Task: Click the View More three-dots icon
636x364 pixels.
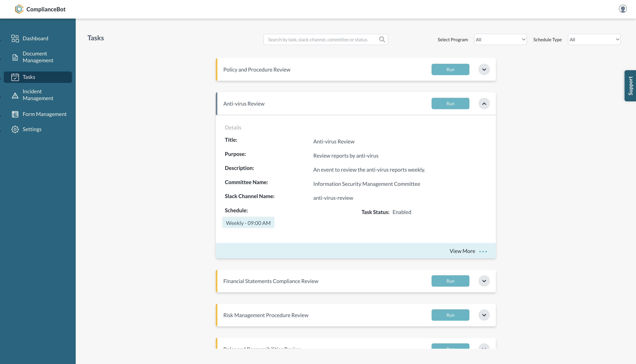Action: click(483, 251)
